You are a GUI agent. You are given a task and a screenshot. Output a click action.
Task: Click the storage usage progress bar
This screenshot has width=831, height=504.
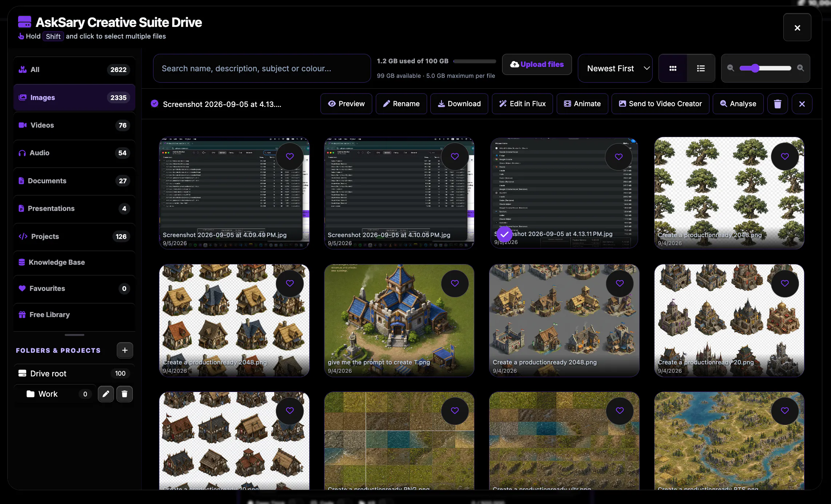click(475, 61)
